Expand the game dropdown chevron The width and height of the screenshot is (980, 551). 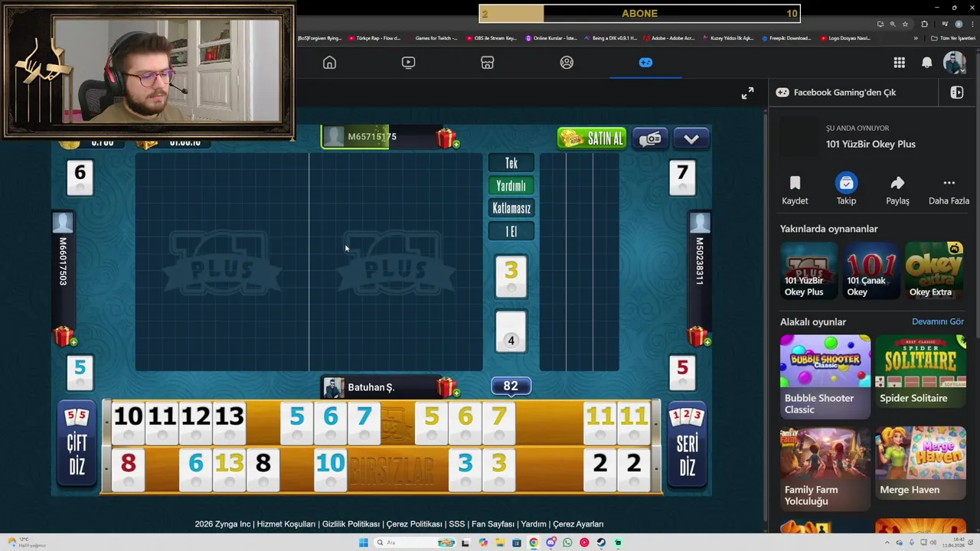click(x=691, y=139)
